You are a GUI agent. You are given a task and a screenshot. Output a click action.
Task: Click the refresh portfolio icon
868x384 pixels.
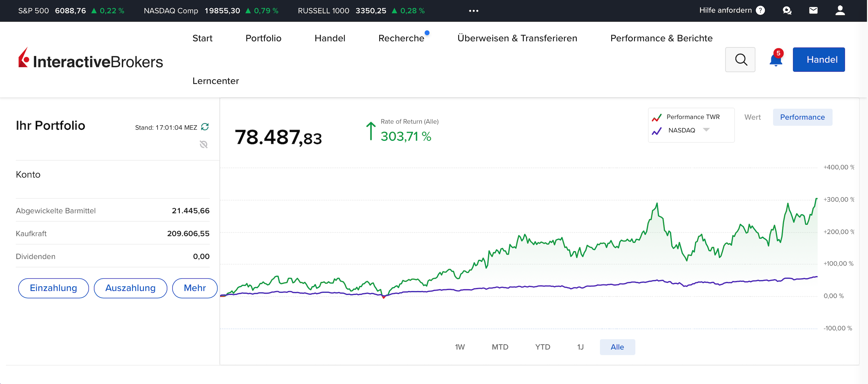(x=204, y=127)
